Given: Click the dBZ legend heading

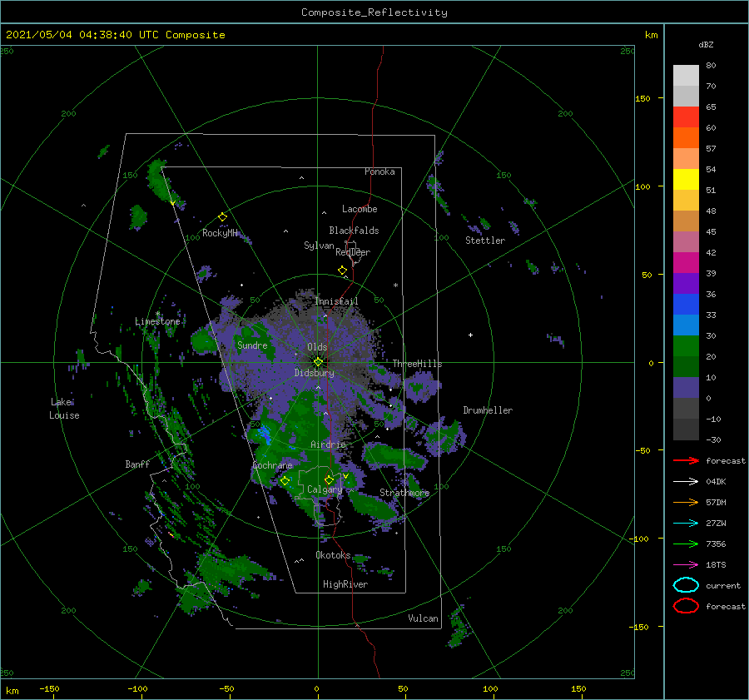Looking at the screenshot, I should coord(706,45).
